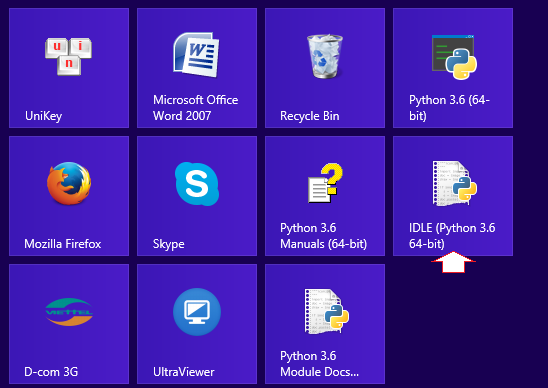Screen dimensions: 548x388
Task: Click the "D-com 3G" tile label
Action: [51, 372]
